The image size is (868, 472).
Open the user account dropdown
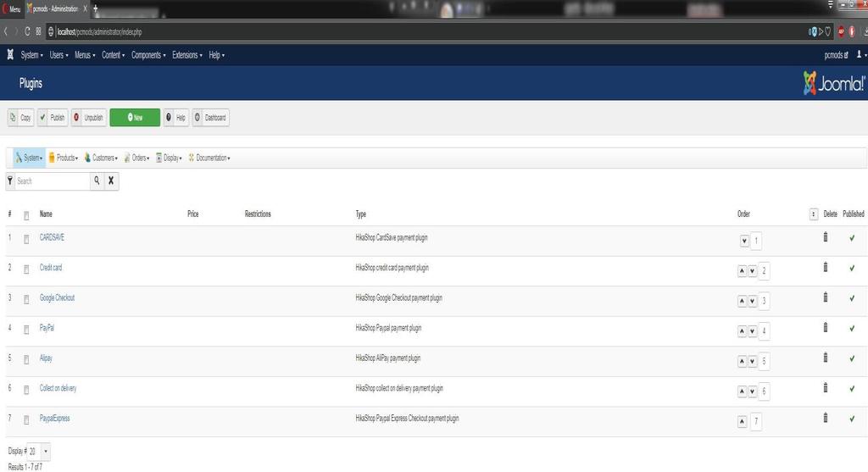click(x=861, y=54)
